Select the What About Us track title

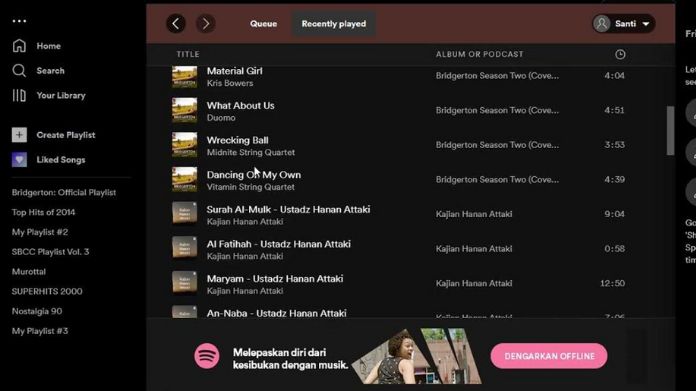click(240, 106)
